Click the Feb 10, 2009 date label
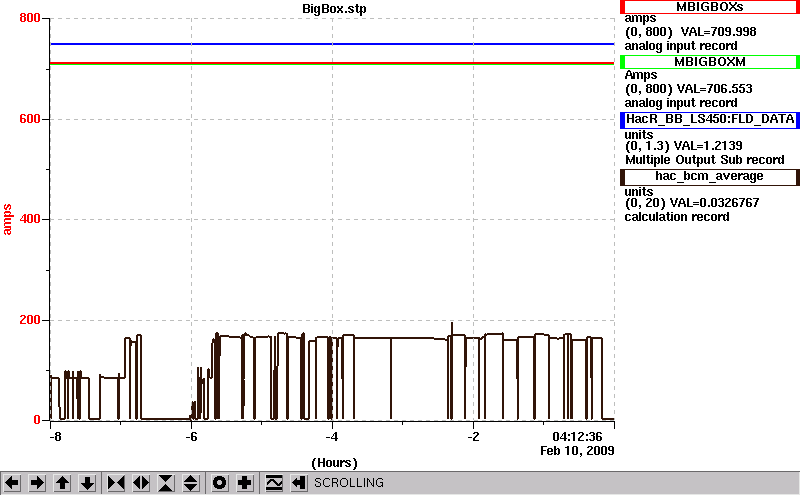 (x=577, y=451)
